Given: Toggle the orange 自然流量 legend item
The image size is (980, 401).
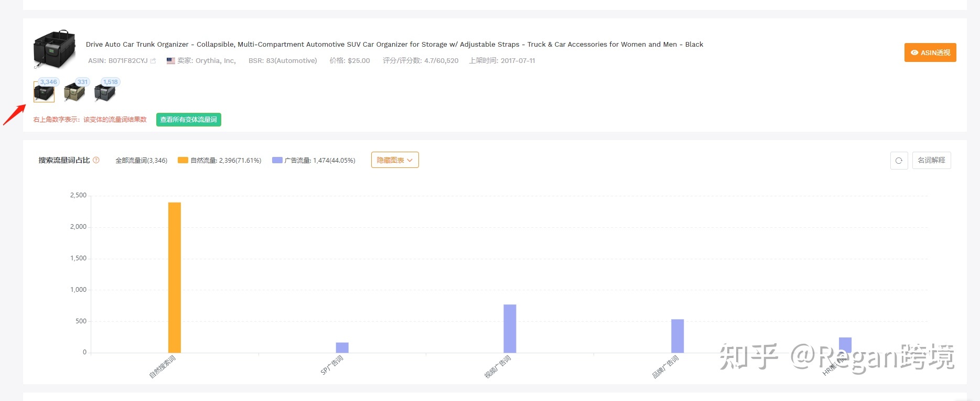Looking at the screenshot, I should pyautogui.click(x=219, y=161).
